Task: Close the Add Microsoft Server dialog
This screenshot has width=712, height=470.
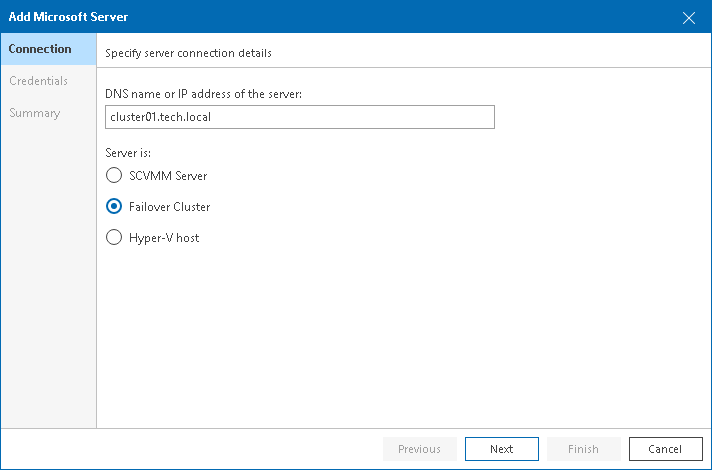Action: click(x=689, y=17)
